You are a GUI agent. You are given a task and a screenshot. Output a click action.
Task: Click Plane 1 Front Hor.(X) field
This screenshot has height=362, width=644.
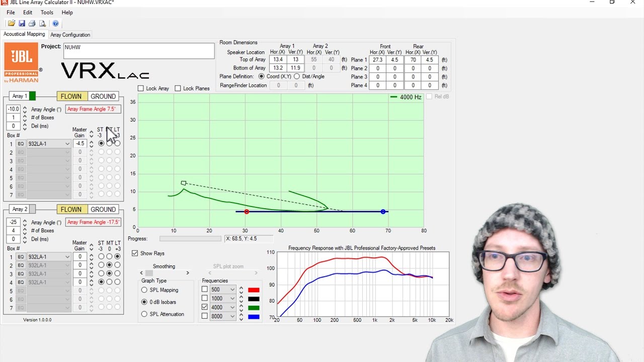pos(377,60)
